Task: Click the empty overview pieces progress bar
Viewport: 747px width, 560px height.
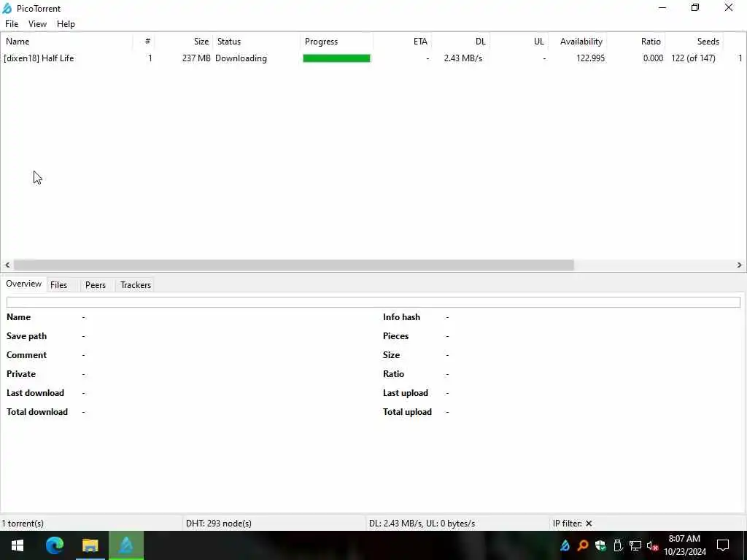Action: [373, 302]
